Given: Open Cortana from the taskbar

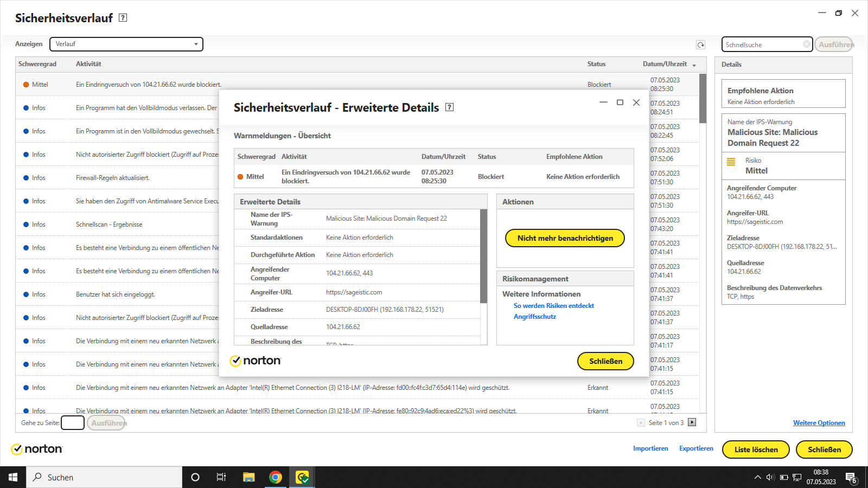Looking at the screenshot, I should click(195, 477).
